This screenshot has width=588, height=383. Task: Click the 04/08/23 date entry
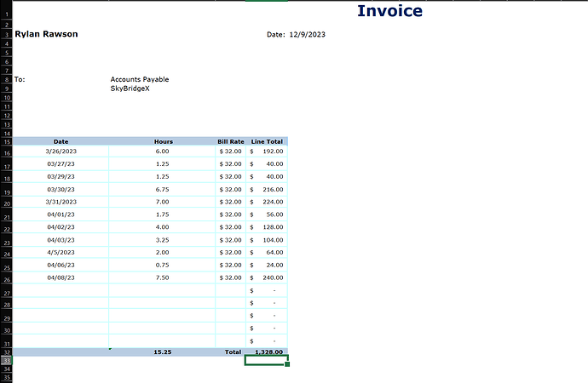61,277
